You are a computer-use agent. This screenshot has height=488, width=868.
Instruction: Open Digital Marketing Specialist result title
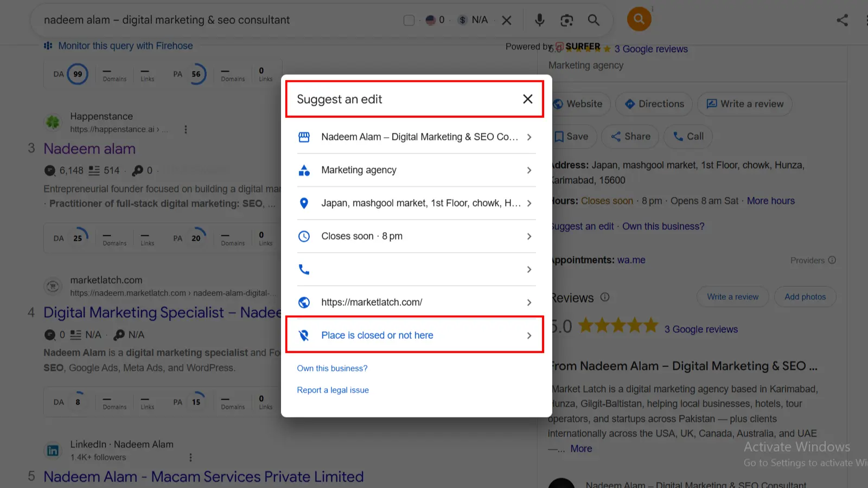pyautogui.click(x=162, y=312)
